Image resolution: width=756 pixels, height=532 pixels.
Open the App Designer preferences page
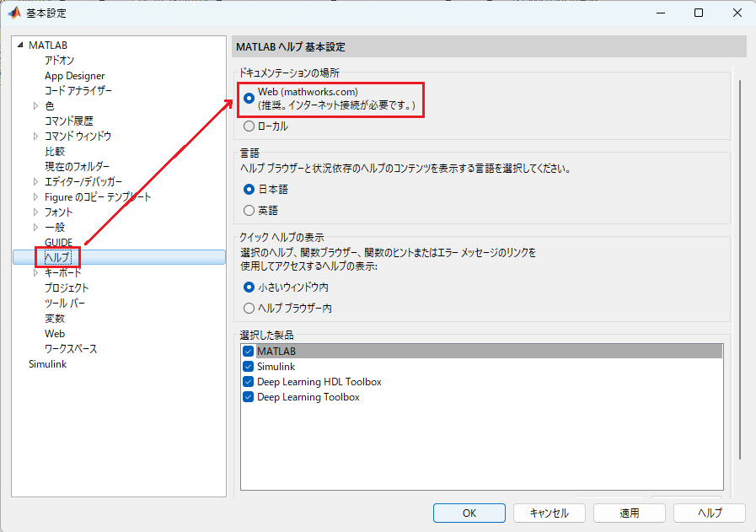tap(75, 76)
